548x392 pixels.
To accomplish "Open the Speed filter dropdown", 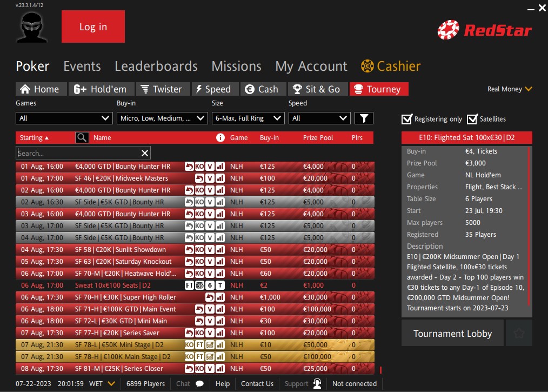I will pyautogui.click(x=319, y=118).
